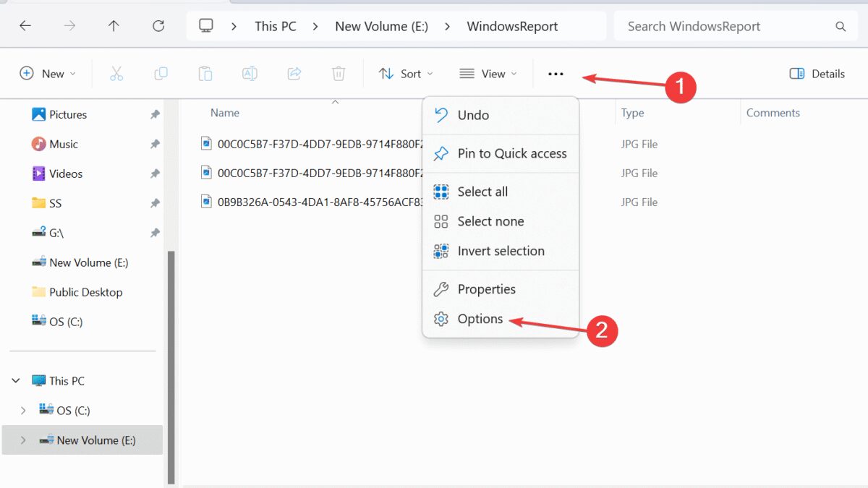This screenshot has width=868, height=488.
Task: Open the New dropdown menu
Action: pyautogui.click(x=47, y=73)
